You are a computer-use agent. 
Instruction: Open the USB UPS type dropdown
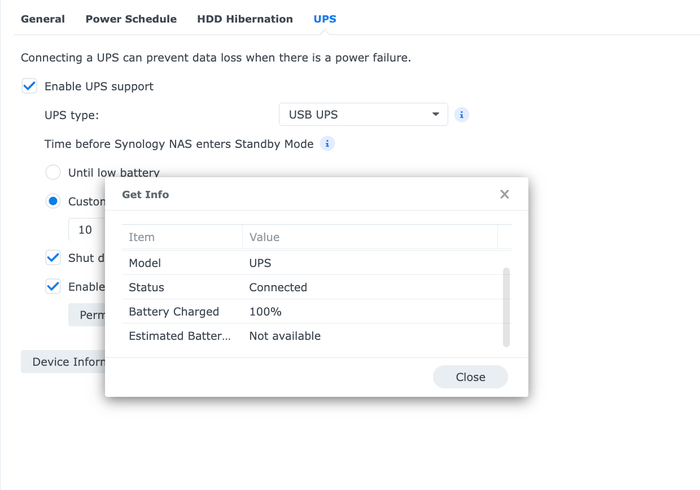pos(363,115)
